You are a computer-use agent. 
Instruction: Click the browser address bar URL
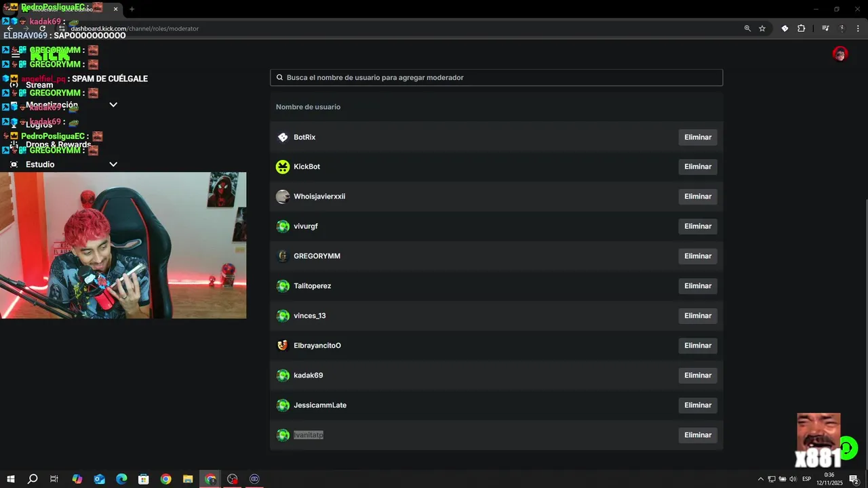click(x=134, y=28)
